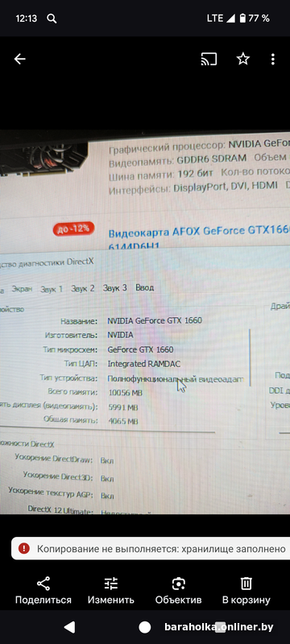Mark the photo as favorite with the star
The height and width of the screenshot is (644, 290).
coord(243,59)
